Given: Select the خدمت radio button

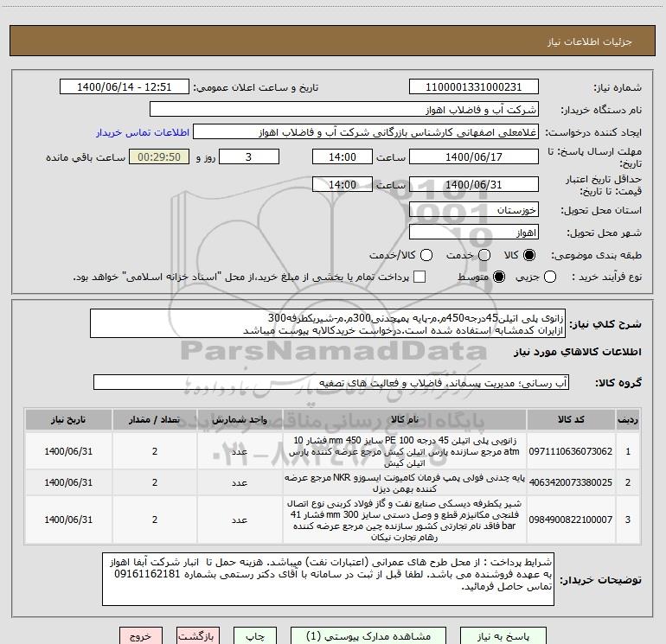Looking at the screenshot, I should pyautogui.click(x=484, y=255).
